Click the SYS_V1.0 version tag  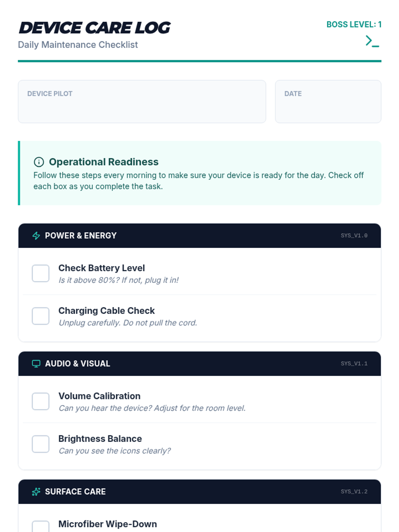354,236
